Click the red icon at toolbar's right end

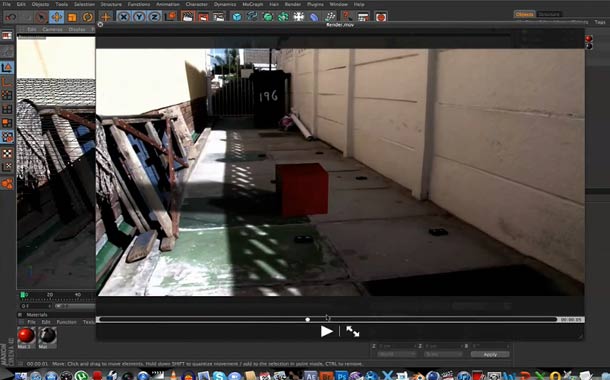pyautogui.click(x=381, y=17)
